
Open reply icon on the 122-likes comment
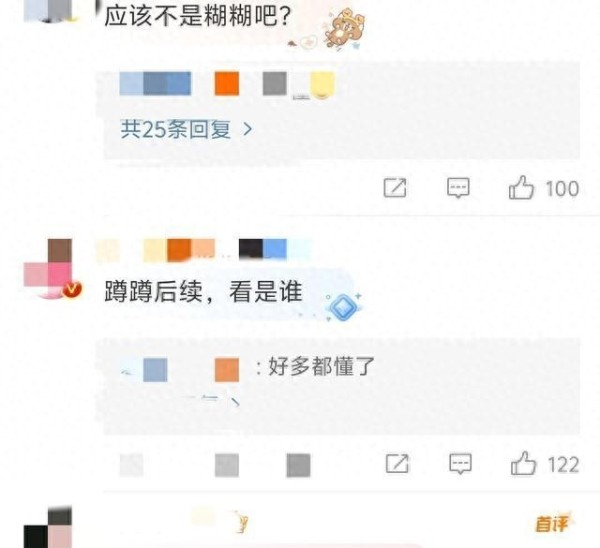(460, 463)
